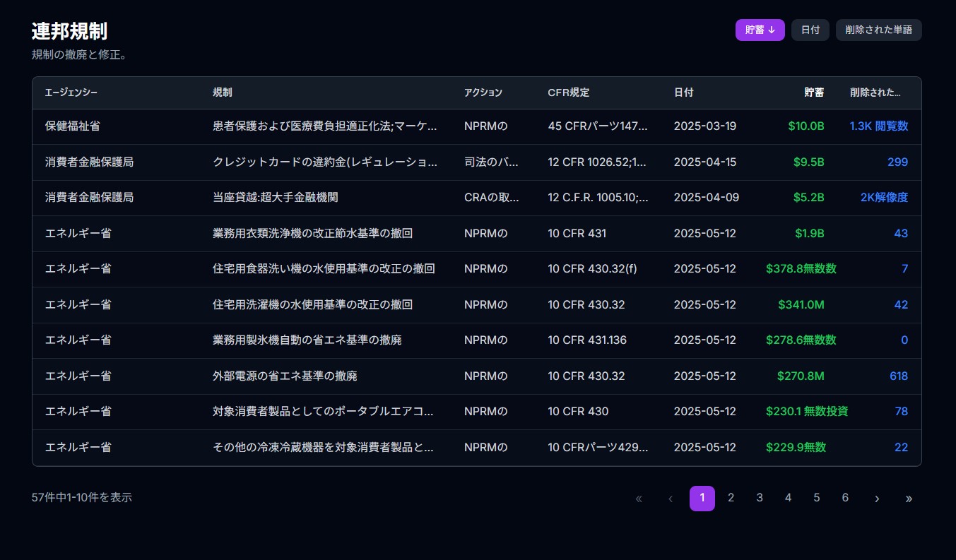Click the date 2025-03-19

point(705,126)
